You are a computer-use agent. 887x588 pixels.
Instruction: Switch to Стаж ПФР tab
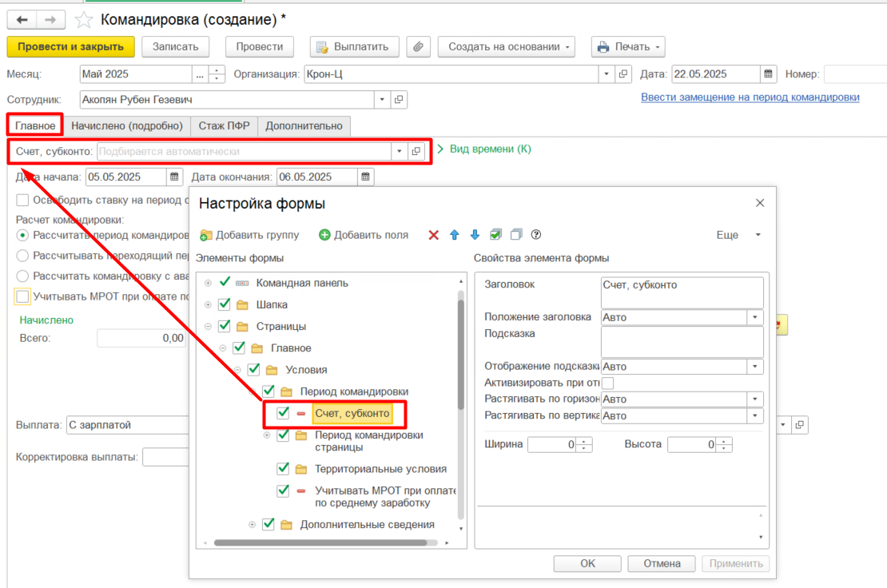tap(225, 125)
